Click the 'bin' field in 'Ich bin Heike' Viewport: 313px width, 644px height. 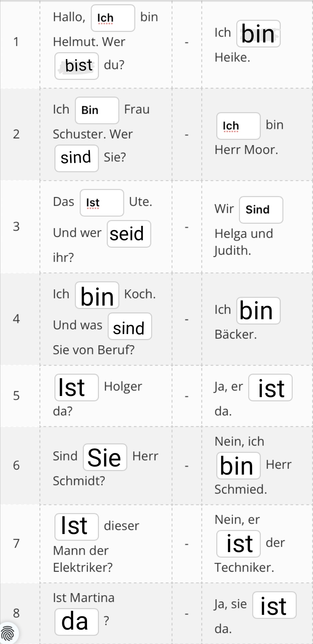pyautogui.click(x=258, y=34)
